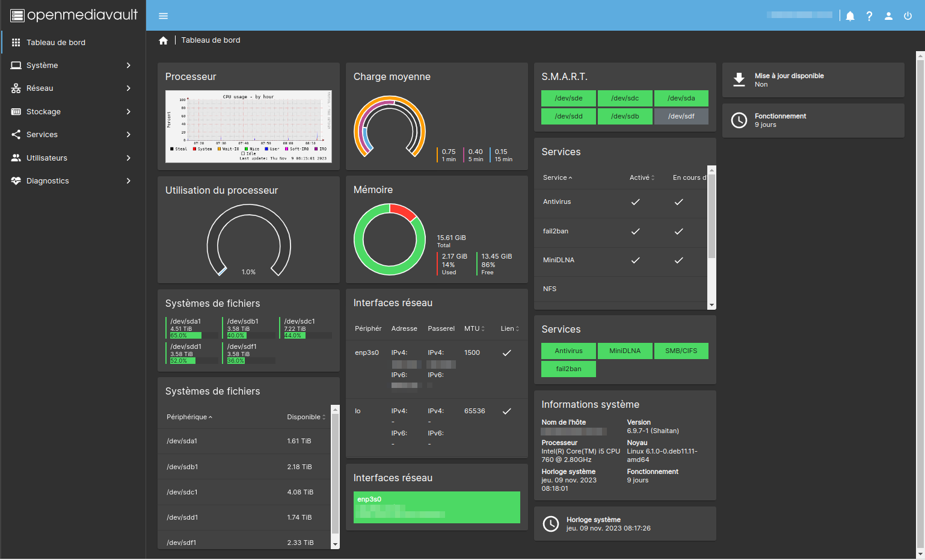Open the notifications bell
Screen dimensions: 925x560
tap(850, 16)
